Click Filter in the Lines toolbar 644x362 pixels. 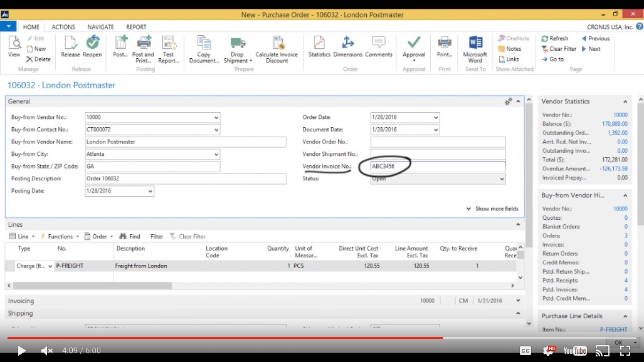(157, 236)
